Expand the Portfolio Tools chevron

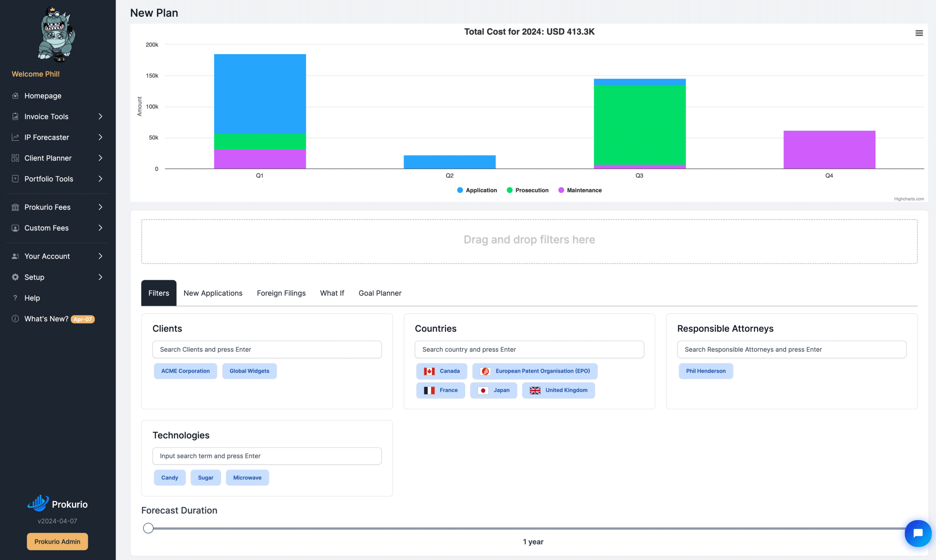pos(101,179)
